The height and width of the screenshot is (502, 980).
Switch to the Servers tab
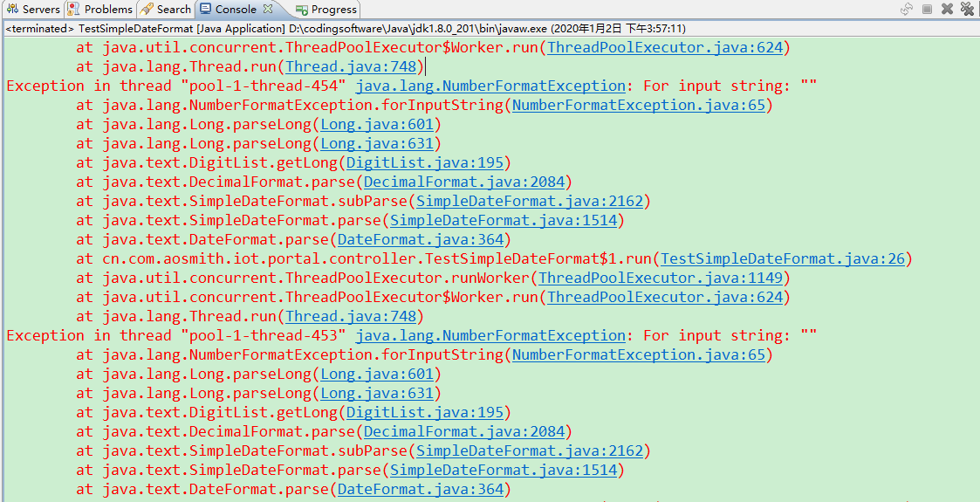pos(33,10)
